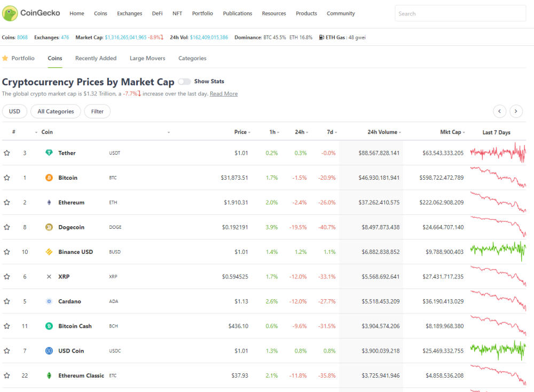534x392 pixels.
Task: Click the Bitcoin coin icon
Action: (x=49, y=178)
